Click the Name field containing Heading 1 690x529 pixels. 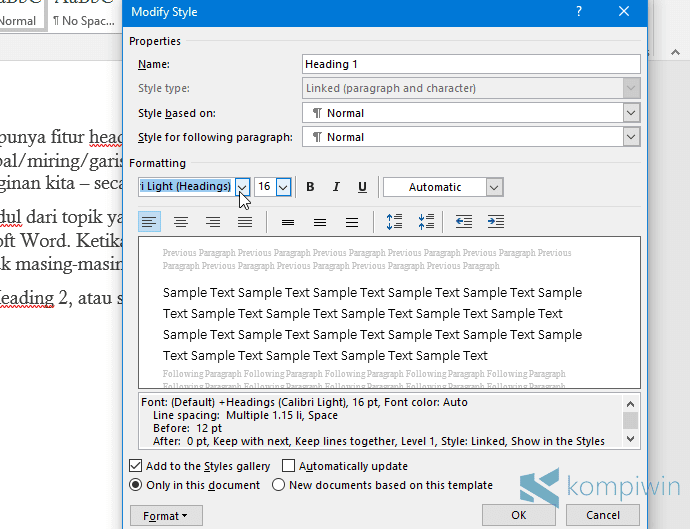pos(471,64)
